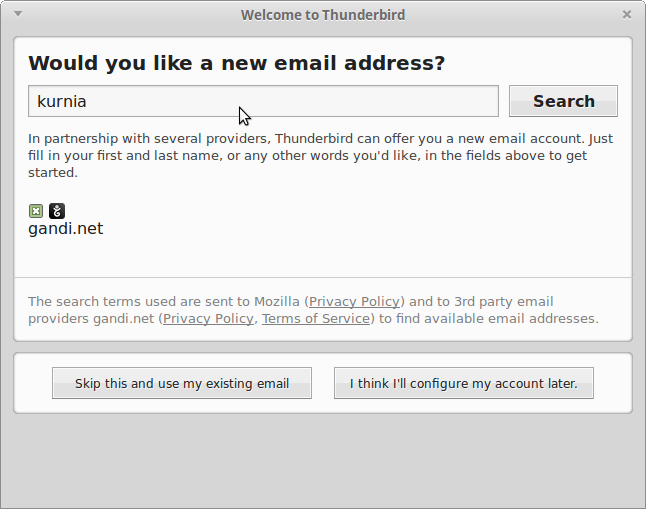Click the empty gray area below the buttons

(323, 460)
